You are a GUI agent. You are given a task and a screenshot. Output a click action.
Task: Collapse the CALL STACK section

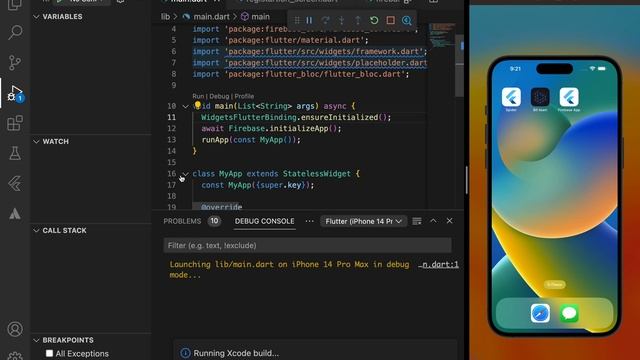pos(36,231)
